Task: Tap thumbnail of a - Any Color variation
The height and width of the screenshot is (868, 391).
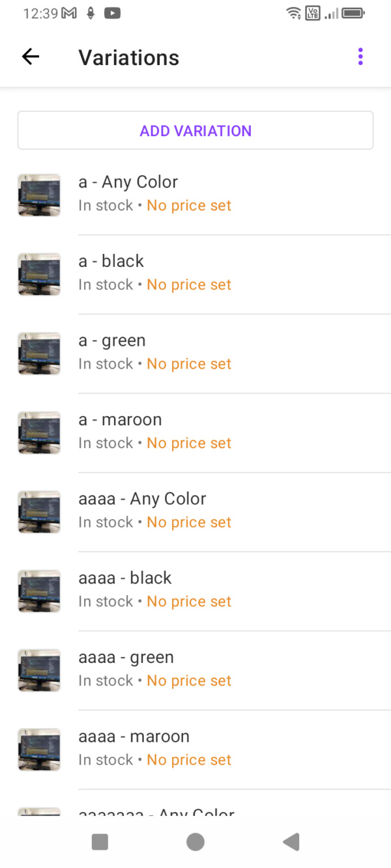Action: (x=39, y=195)
